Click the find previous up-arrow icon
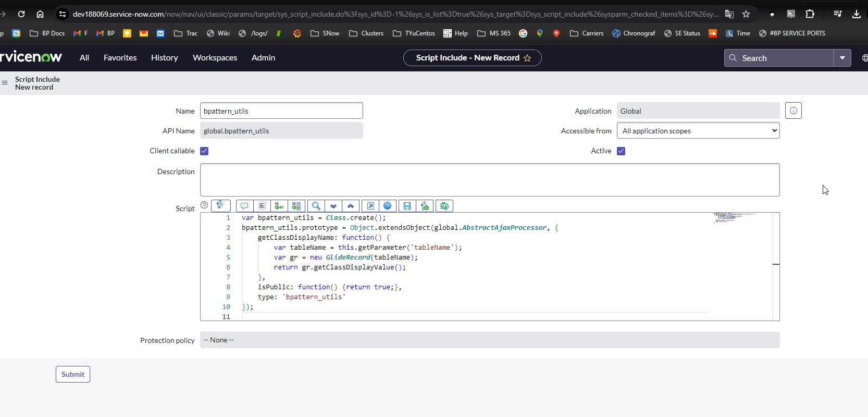 click(351, 206)
